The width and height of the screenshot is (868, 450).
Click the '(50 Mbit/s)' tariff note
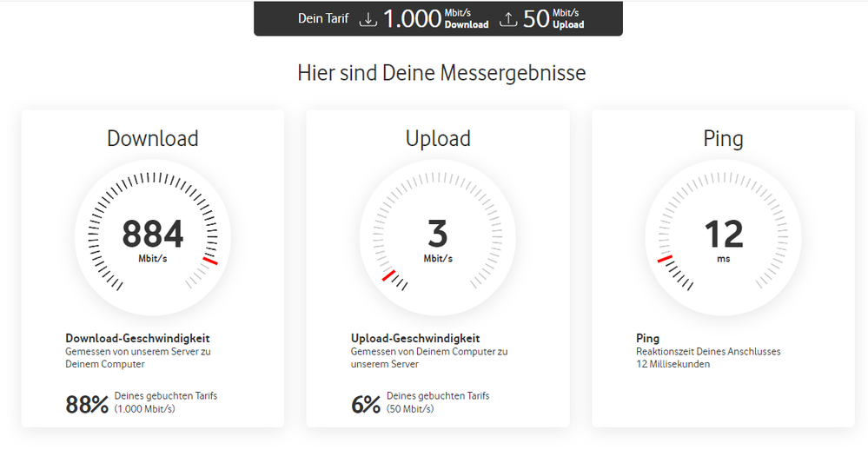(410, 409)
